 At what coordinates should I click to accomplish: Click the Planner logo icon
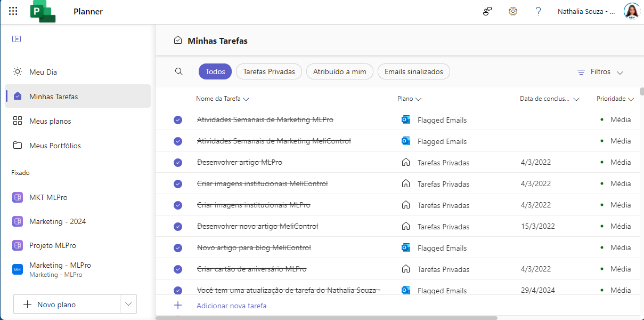pyautogui.click(x=43, y=12)
